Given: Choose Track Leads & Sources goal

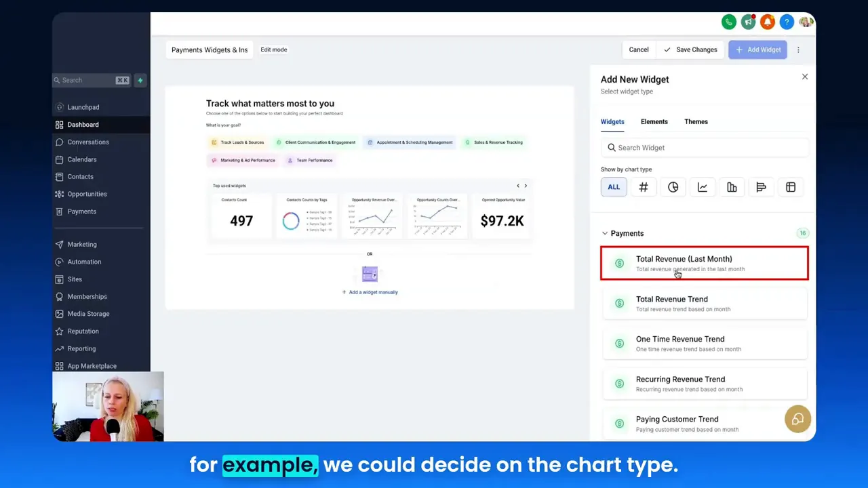Looking at the screenshot, I should [x=237, y=142].
